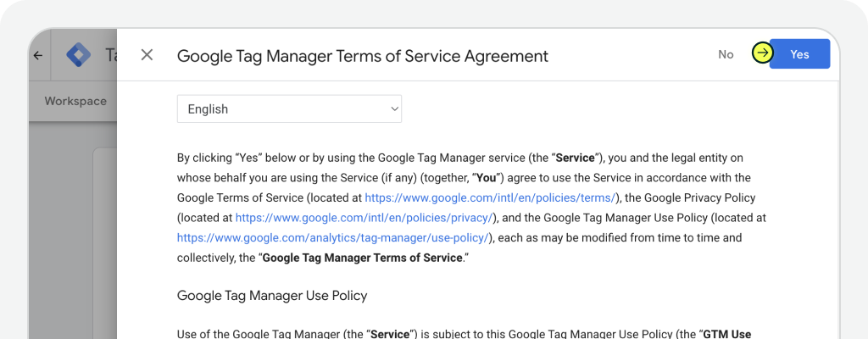Accept terms with the Yes button
The height and width of the screenshot is (339, 868).
tap(799, 54)
